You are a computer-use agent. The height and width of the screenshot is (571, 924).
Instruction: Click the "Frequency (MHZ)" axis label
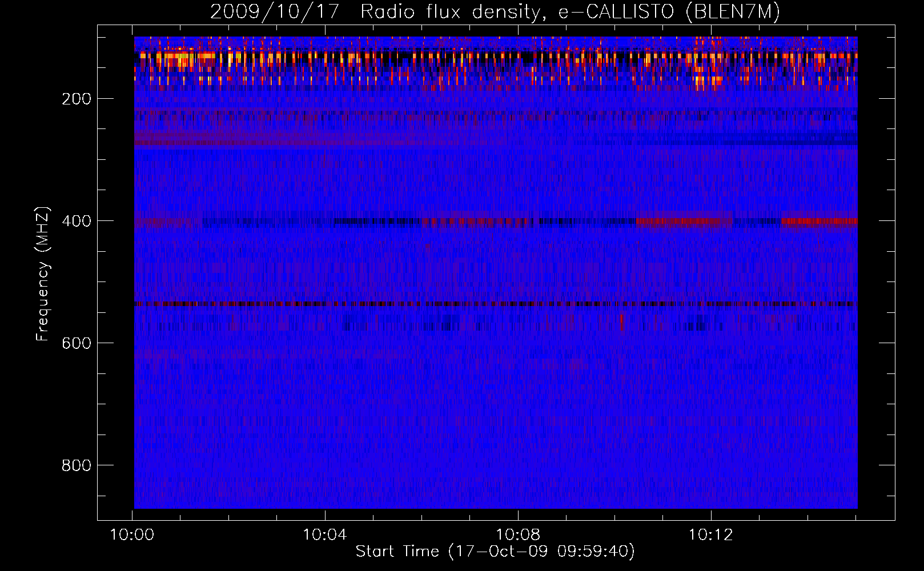point(42,274)
